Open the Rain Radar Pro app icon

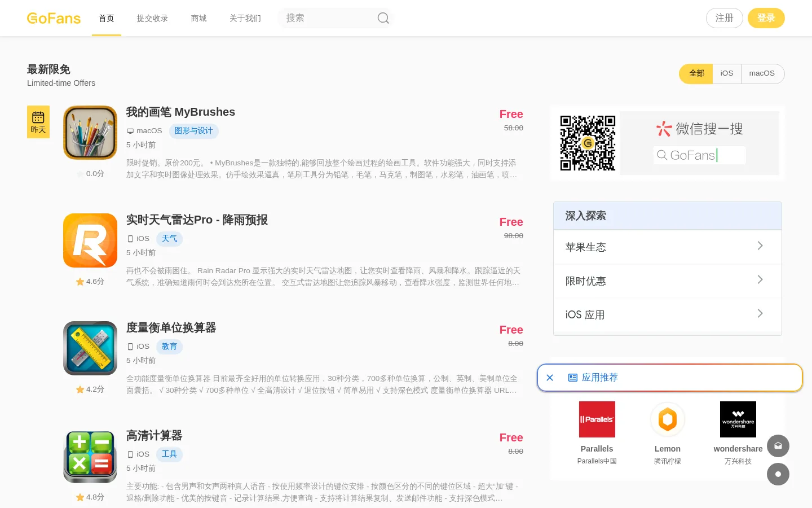tap(90, 240)
